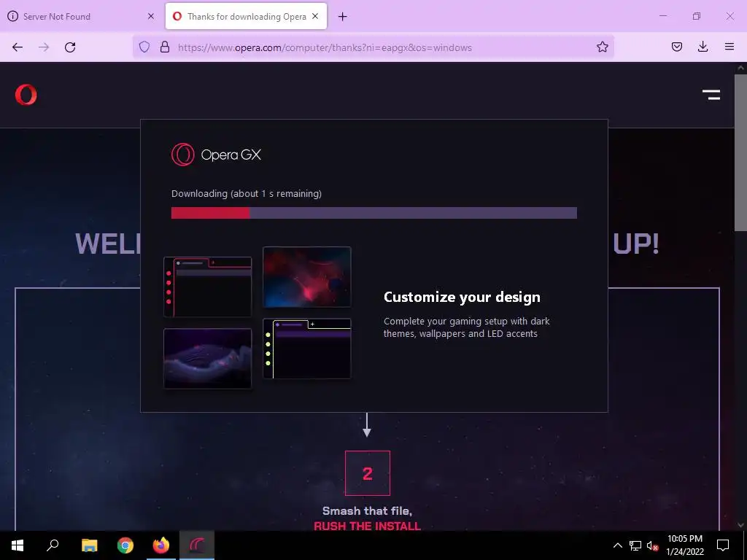Open tracking protection shield icon
This screenshot has width=747, height=560.
[144, 47]
